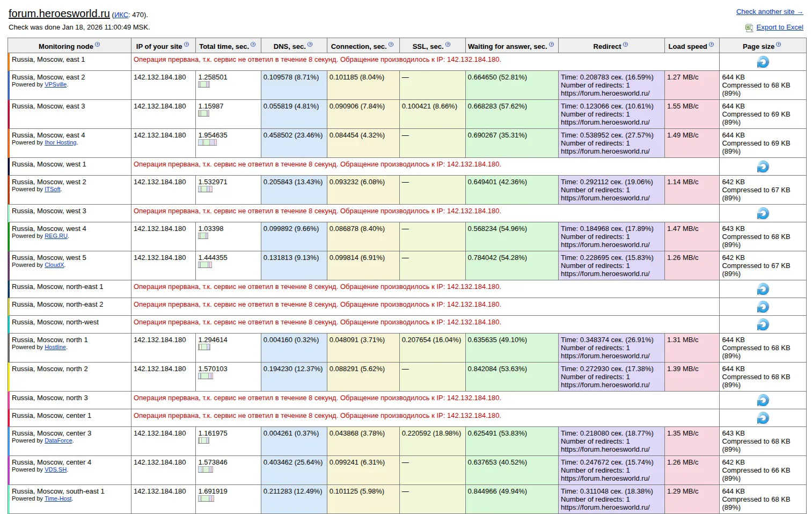Click the DNS, sec. column header
Image resolution: width=812 pixels, height=514 pixels.
click(290, 47)
